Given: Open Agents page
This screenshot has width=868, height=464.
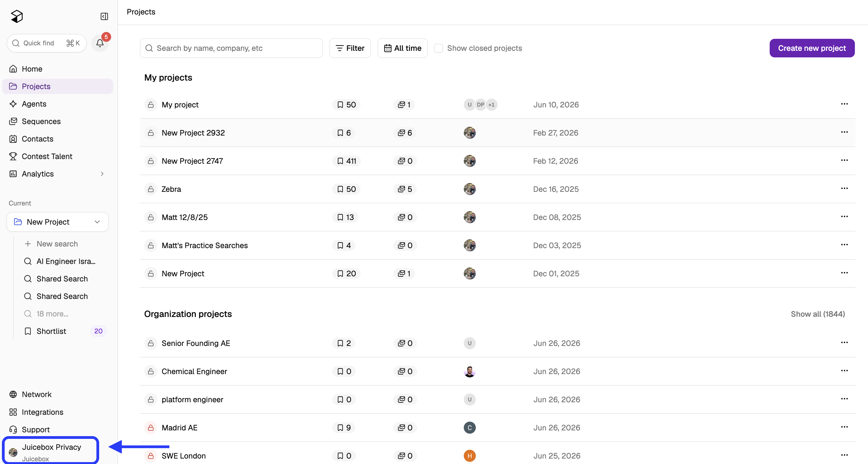Looking at the screenshot, I should [x=58, y=104].
